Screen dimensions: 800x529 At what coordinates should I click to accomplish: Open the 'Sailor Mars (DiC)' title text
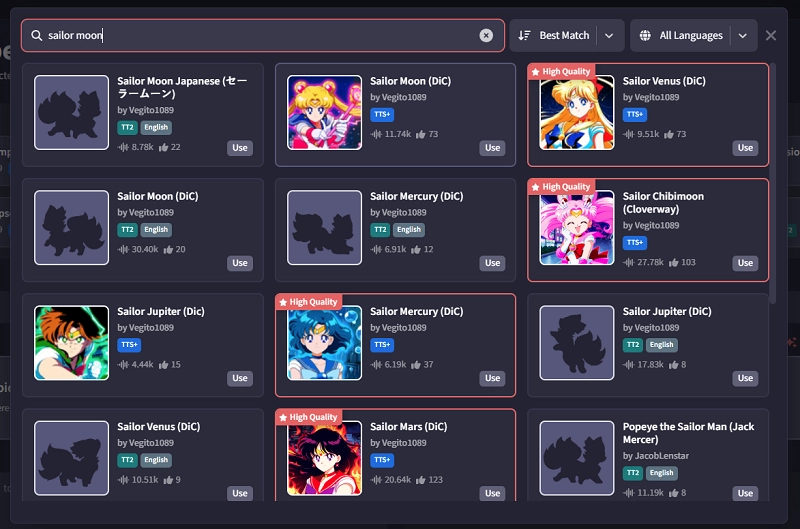point(408,426)
